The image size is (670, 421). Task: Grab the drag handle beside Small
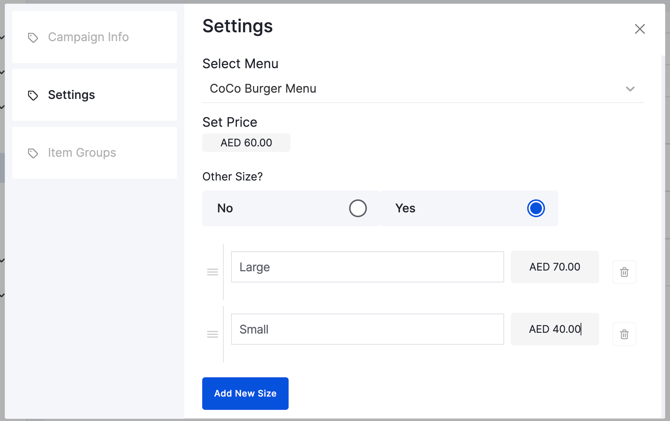tap(212, 334)
